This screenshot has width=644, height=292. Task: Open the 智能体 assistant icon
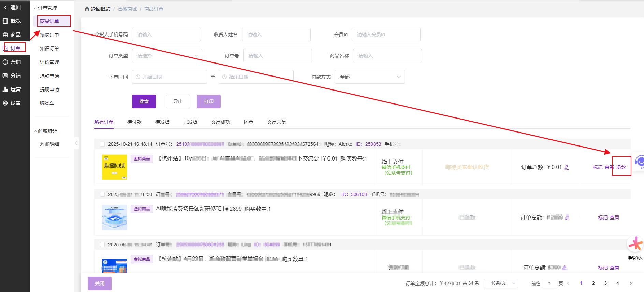point(635,245)
